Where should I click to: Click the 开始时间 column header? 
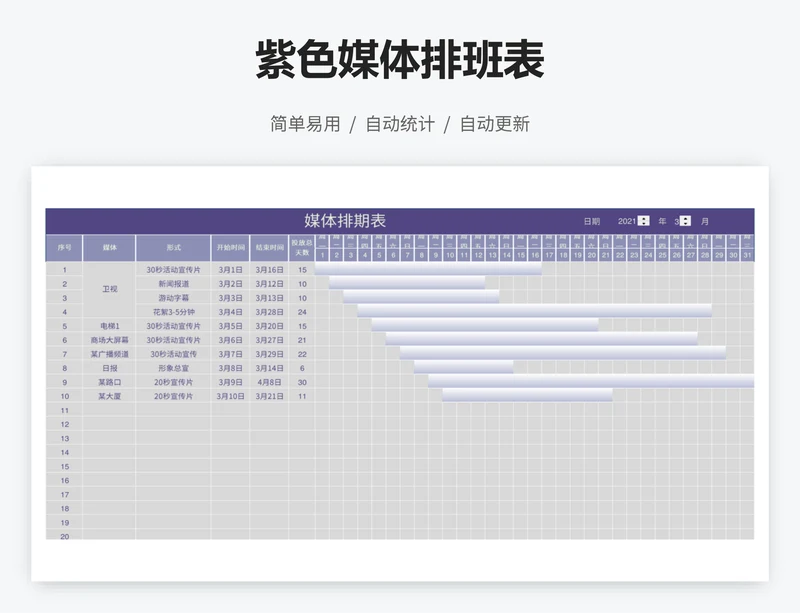232,247
